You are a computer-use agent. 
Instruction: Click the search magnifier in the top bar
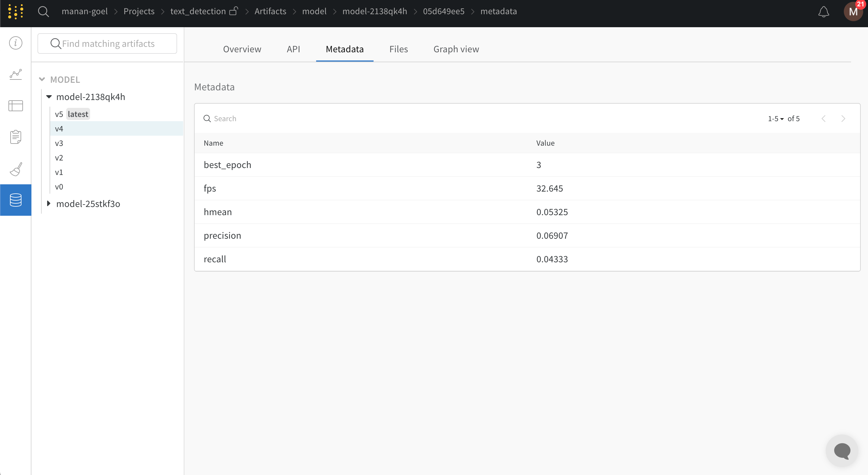[44, 11]
